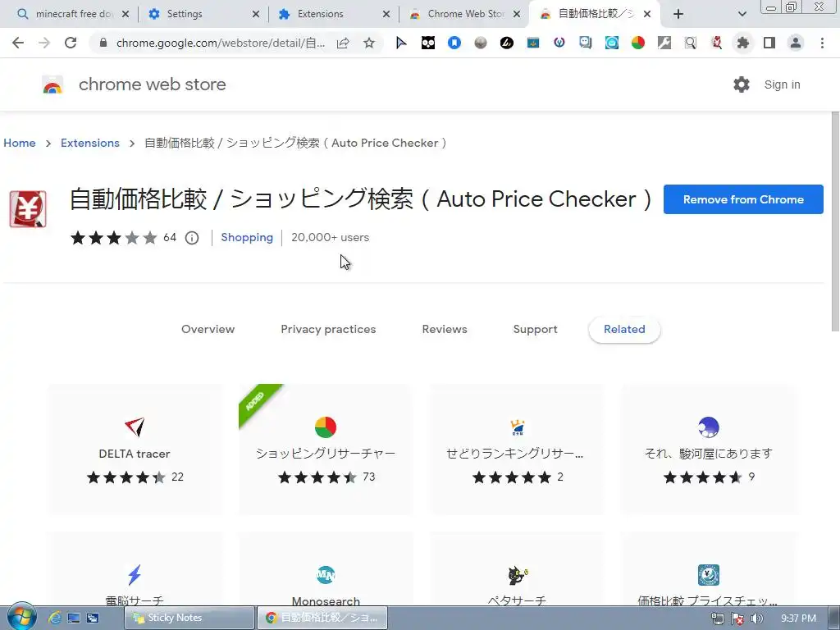This screenshot has width=840, height=630.
Task: Open the Privacy practices tab
Action: (328, 329)
